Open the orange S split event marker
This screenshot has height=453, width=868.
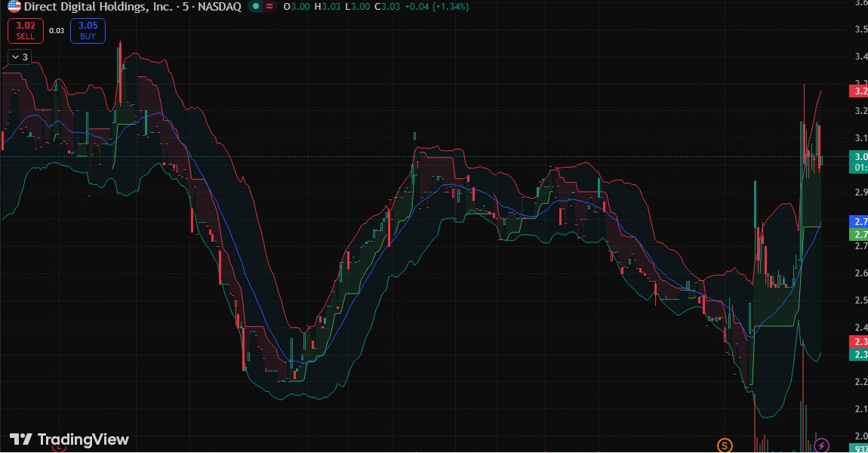click(725, 445)
